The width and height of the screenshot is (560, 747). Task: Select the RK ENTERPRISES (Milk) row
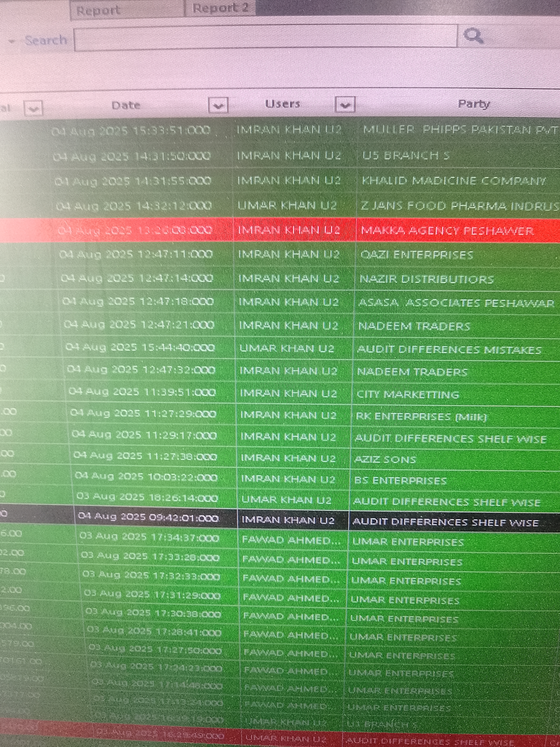pos(421,416)
